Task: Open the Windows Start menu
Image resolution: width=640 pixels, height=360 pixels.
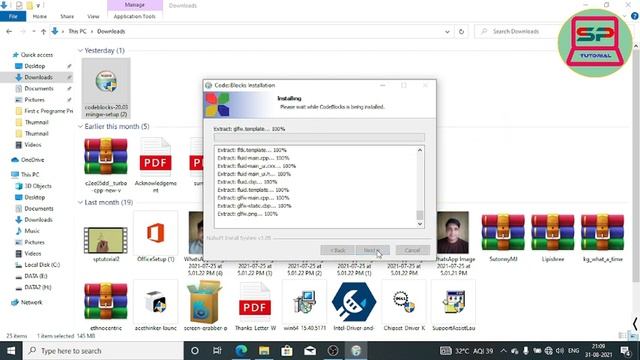Action: 11,351
